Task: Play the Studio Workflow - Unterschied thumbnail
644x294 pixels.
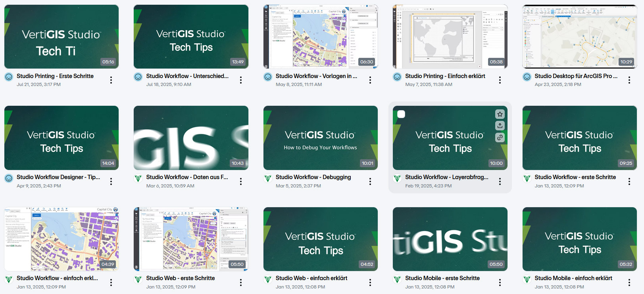Action: click(191, 37)
